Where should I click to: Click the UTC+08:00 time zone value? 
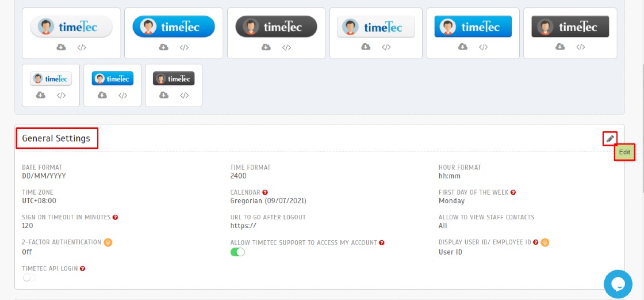pos(39,201)
